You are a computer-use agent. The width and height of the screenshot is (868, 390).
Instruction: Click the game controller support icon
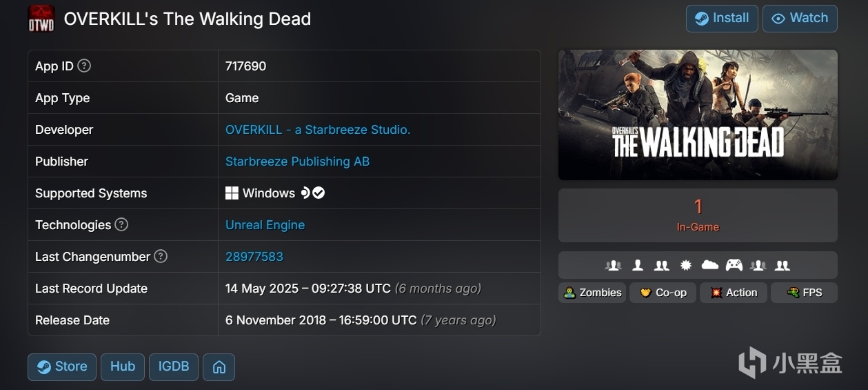[x=734, y=265]
